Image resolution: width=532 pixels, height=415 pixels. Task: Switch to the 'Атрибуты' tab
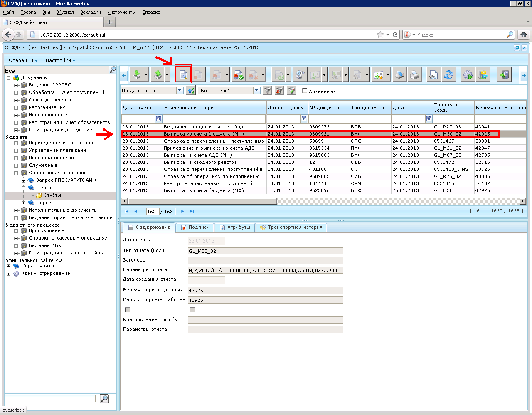point(235,227)
